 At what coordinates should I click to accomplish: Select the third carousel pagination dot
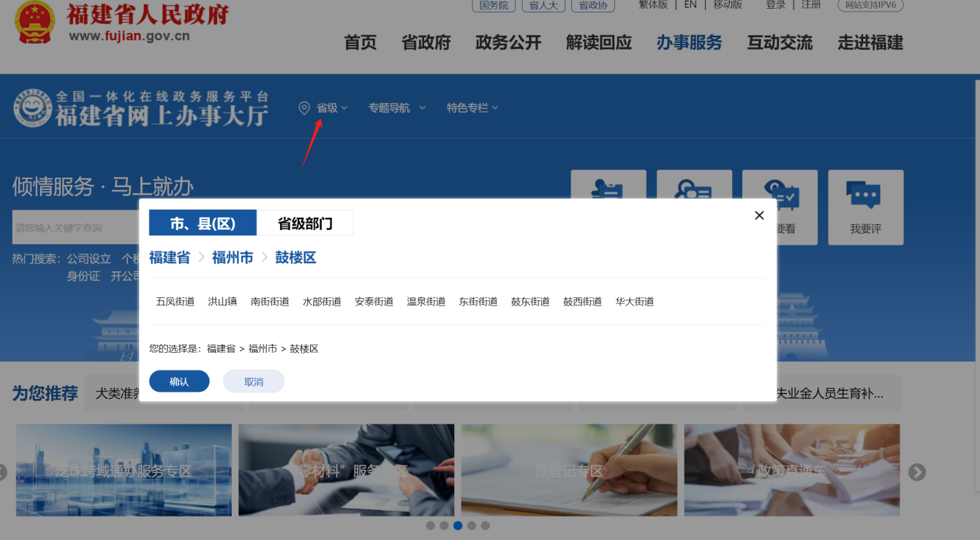[x=458, y=525]
